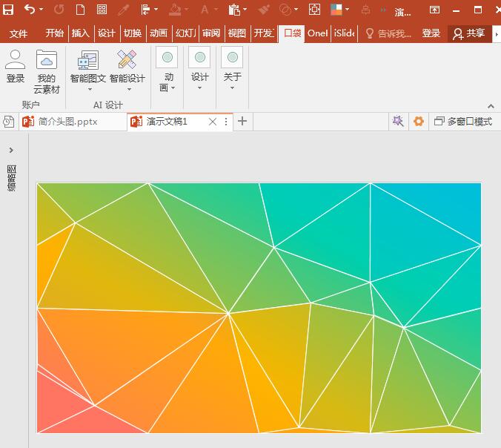
Task: Toggle 多窗口模式 multi-window mode
Action: [463, 122]
